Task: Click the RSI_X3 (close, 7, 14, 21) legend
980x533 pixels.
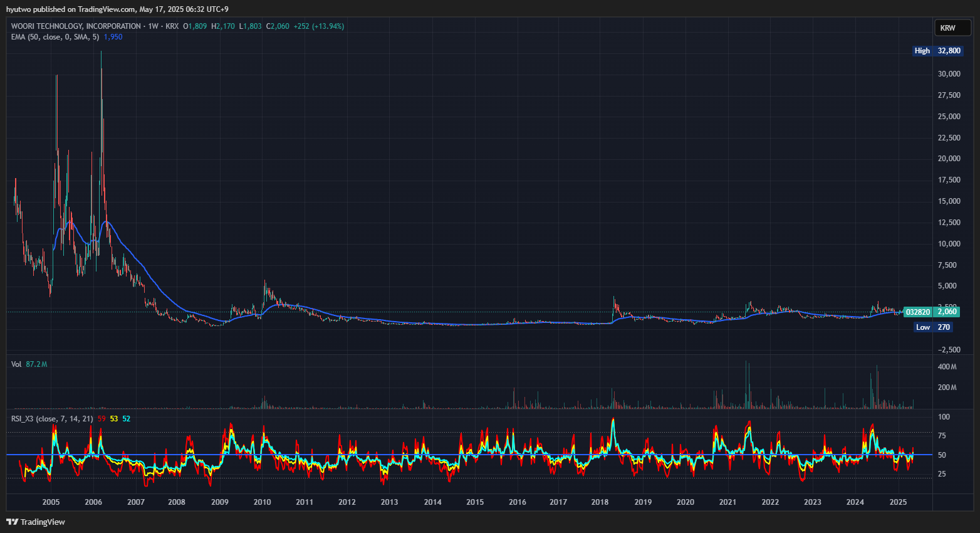Action: (x=52, y=419)
